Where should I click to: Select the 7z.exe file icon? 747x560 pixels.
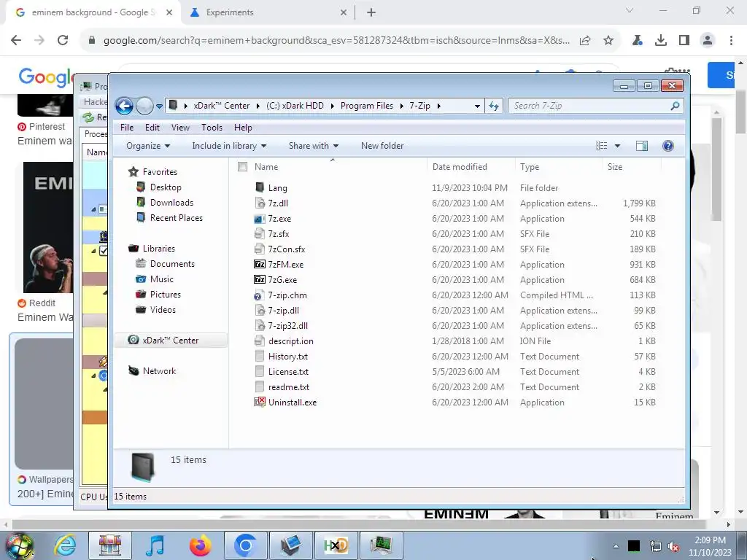coord(259,219)
